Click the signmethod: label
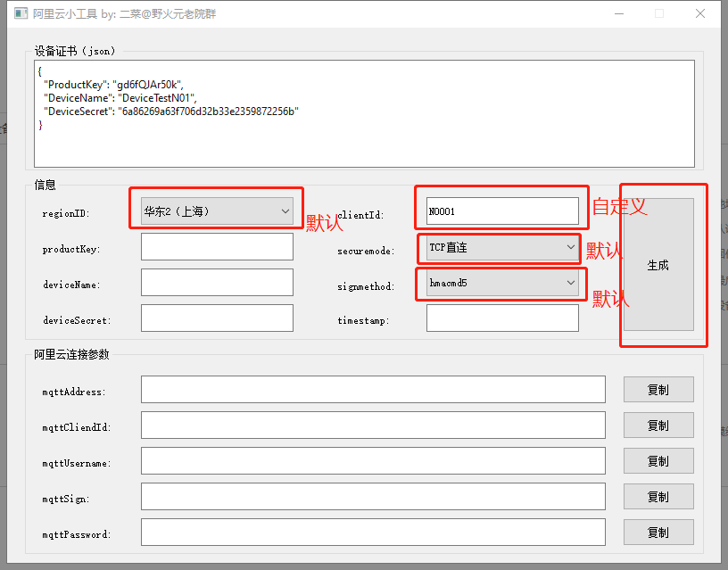The width and height of the screenshot is (728, 570). 366,287
